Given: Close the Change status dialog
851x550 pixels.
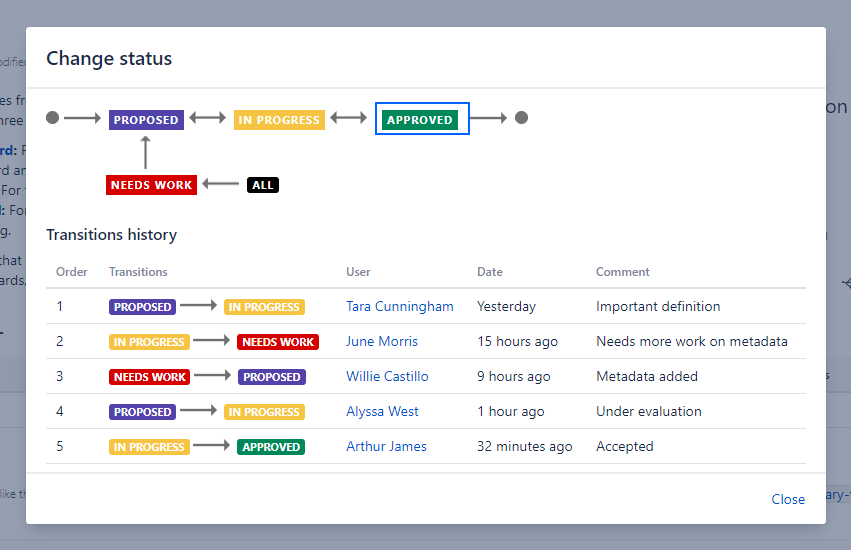Looking at the screenshot, I should pyautogui.click(x=788, y=499).
